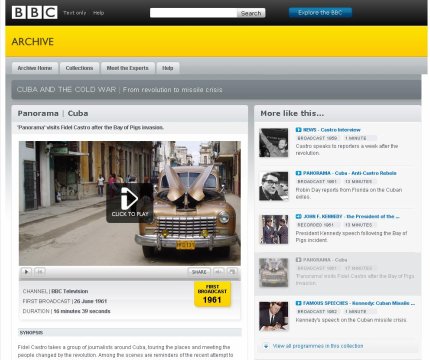The image size is (430, 360).
Task: Open the NEWS - Castro Interview link
Action: click(332, 130)
